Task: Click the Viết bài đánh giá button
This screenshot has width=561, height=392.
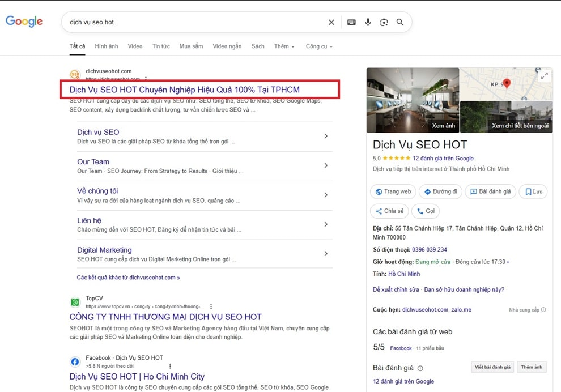Action: (492, 367)
